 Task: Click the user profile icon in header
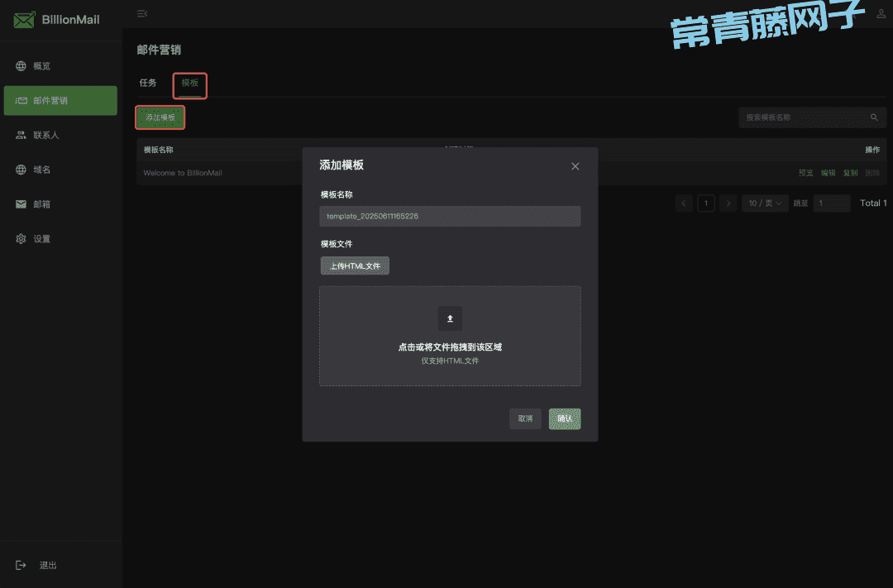point(881,13)
